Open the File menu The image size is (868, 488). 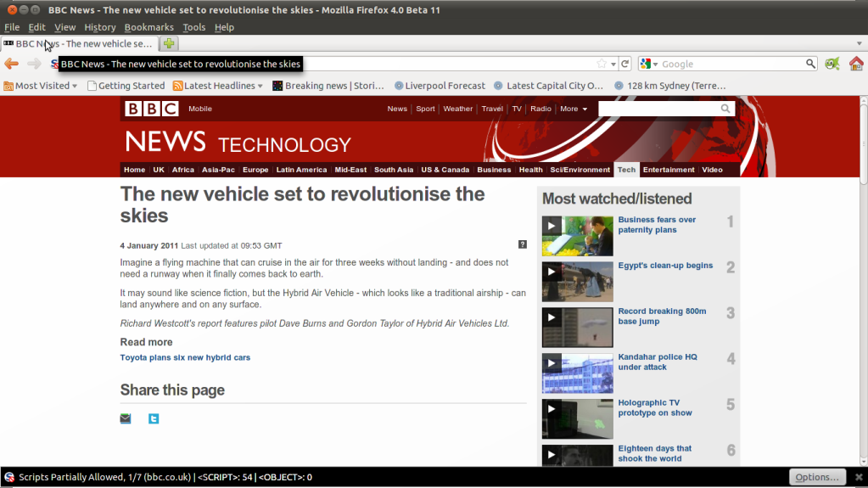pyautogui.click(x=12, y=27)
